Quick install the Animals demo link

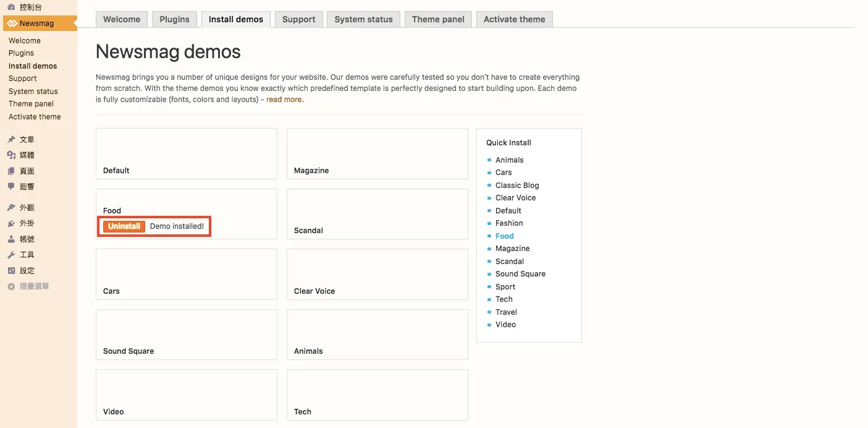pyautogui.click(x=510, y=160)
